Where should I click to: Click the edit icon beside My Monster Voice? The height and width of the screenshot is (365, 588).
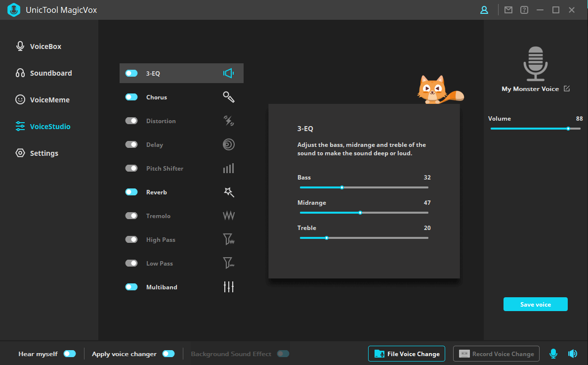pos(567,89)
